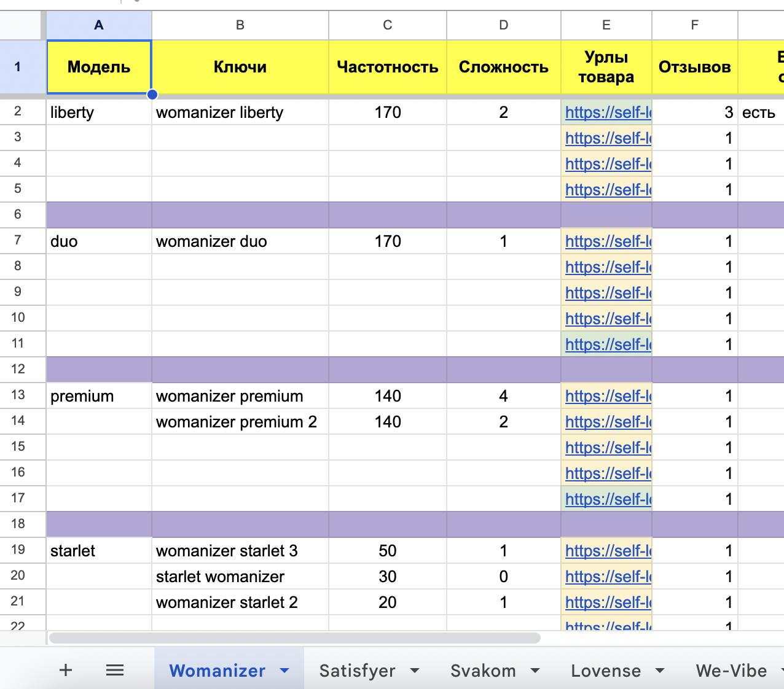
Task: Select the 'Отзывов' header cell
Action: 695,67
